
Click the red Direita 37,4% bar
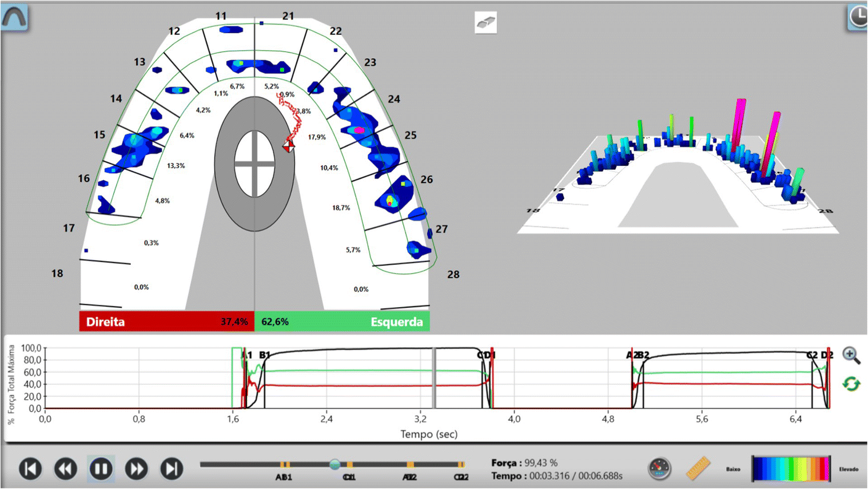pyautogui.click(x=166, y=321)
